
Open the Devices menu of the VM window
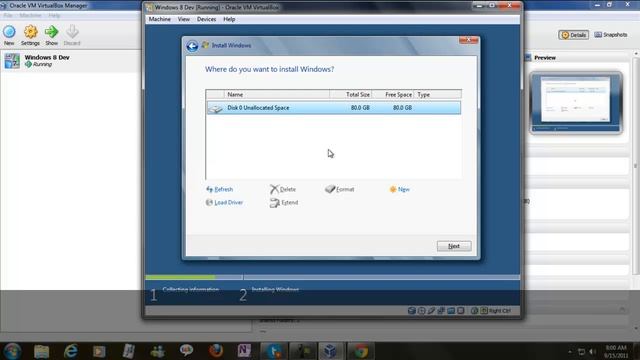click(x=206, y=19)
